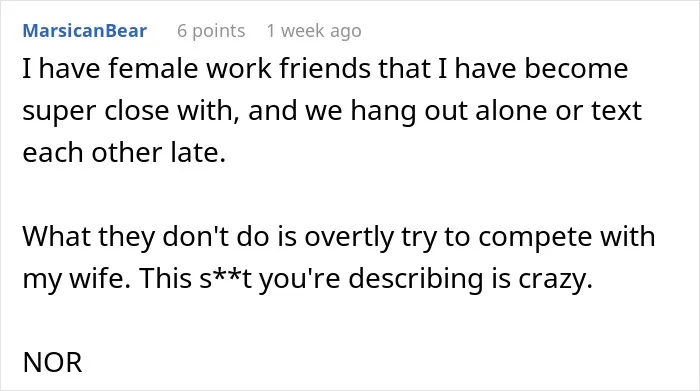The width and height of the screenshot is (700, 391).
Task: Click the NOR verdict text
Action: 52,362
